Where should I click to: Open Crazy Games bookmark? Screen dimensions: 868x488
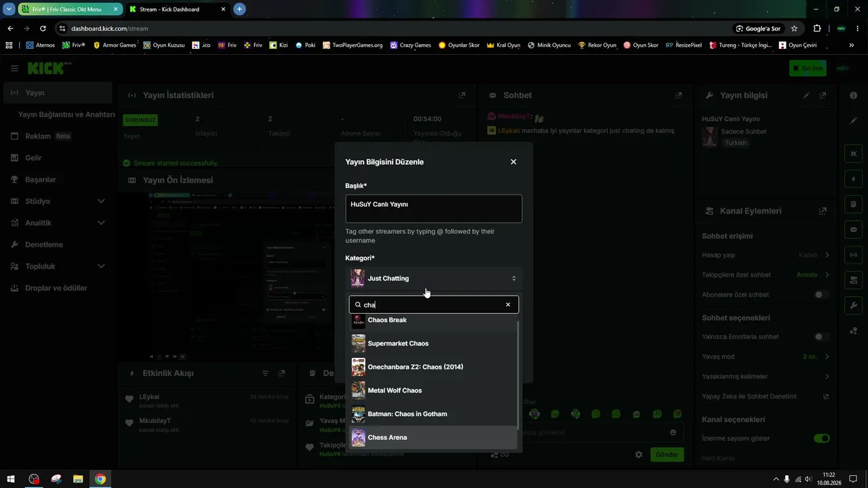click(x=410, y=45)
